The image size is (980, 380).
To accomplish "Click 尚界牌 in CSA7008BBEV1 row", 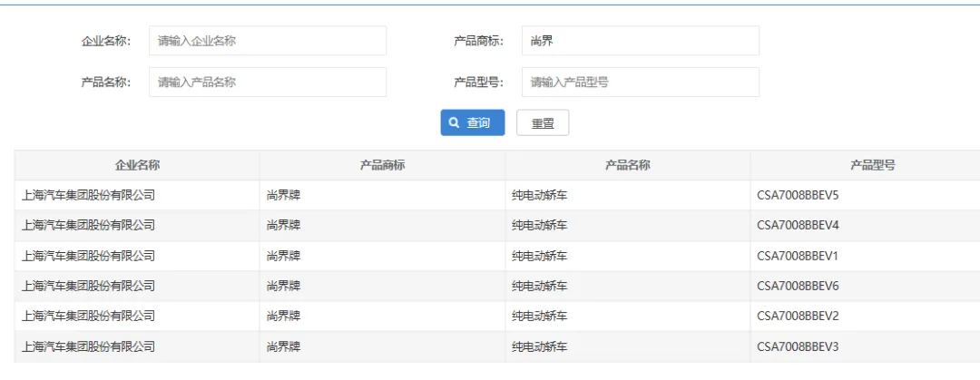I will click(x=283, y=256).
